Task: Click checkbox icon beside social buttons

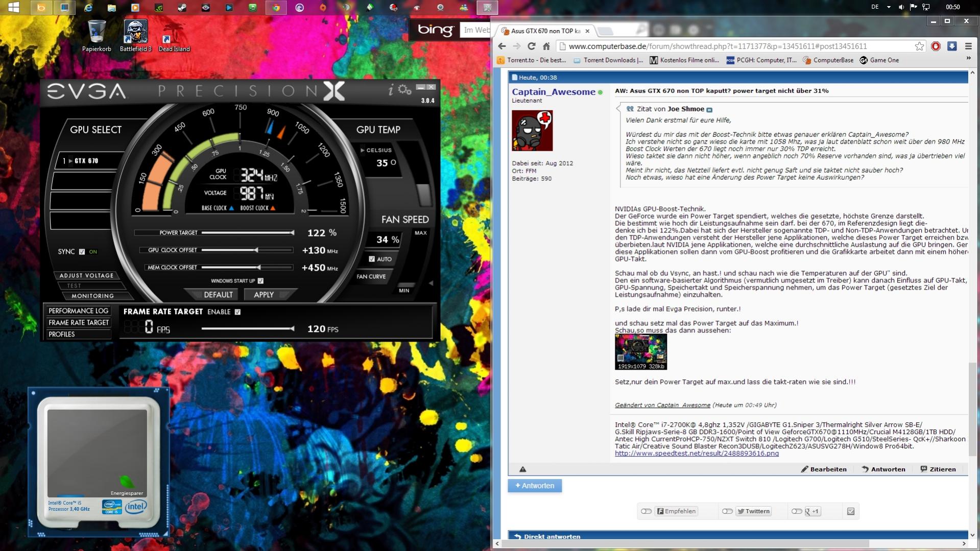Action: point(851,511)
